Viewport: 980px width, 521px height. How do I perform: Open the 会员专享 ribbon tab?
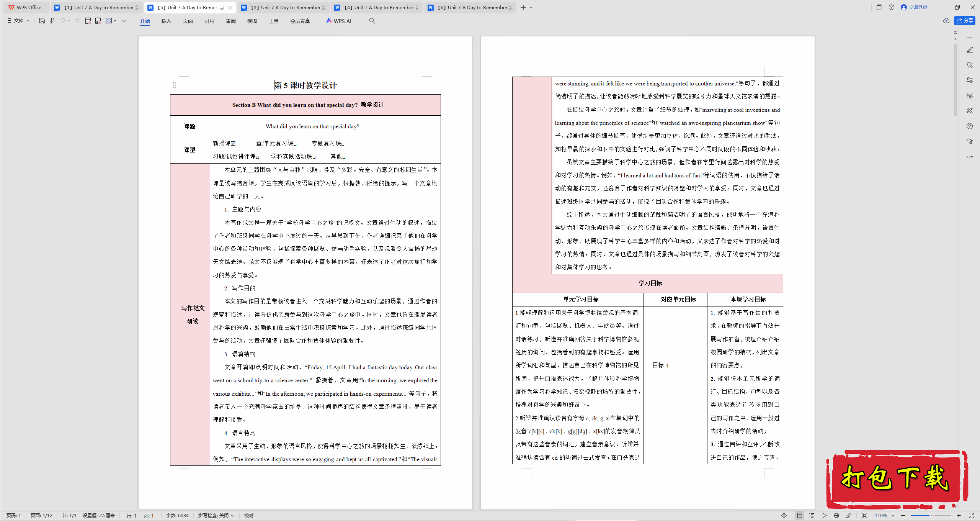pos(300,21)
